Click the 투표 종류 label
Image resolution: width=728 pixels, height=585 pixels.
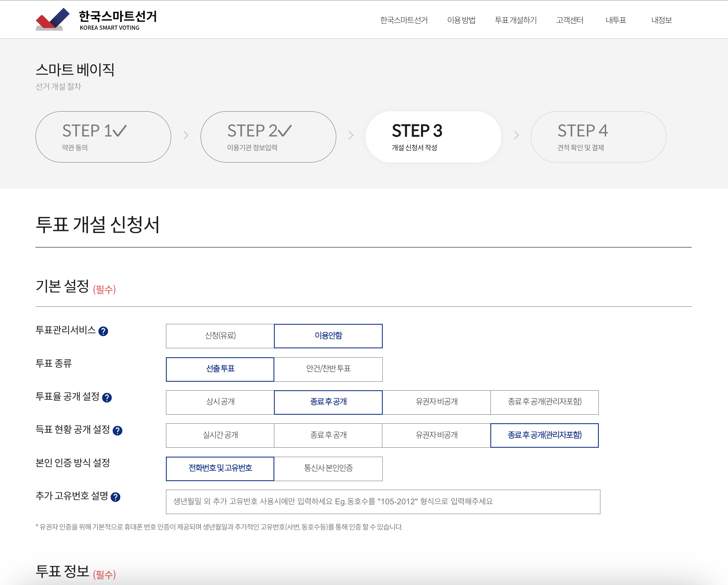click(x=54, y=363)
